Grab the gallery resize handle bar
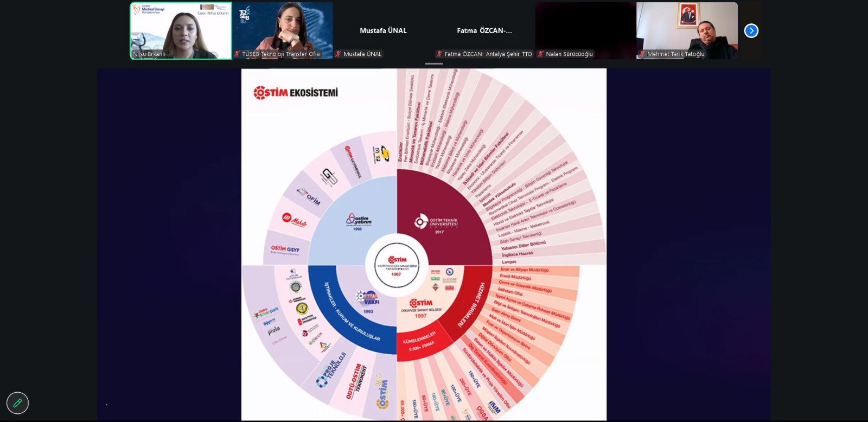 coord(433,64)
